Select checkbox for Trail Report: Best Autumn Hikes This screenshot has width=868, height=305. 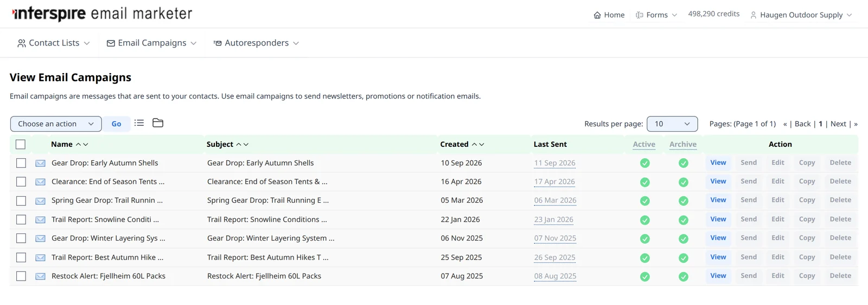point(21,258)
